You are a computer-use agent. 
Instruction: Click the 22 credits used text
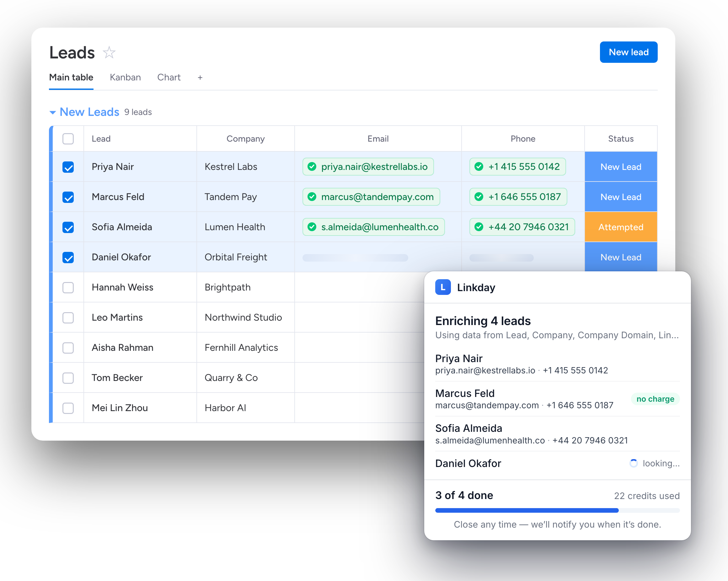647,496
